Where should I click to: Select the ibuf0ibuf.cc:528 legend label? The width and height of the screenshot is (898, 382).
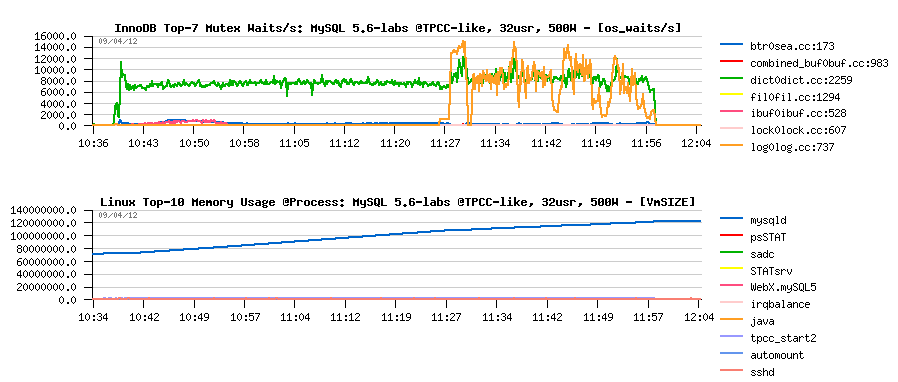click(x=798, y=114)
